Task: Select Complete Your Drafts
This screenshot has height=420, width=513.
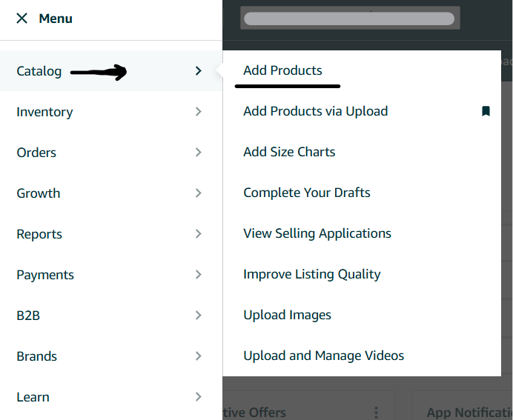Action: point(307,193)
